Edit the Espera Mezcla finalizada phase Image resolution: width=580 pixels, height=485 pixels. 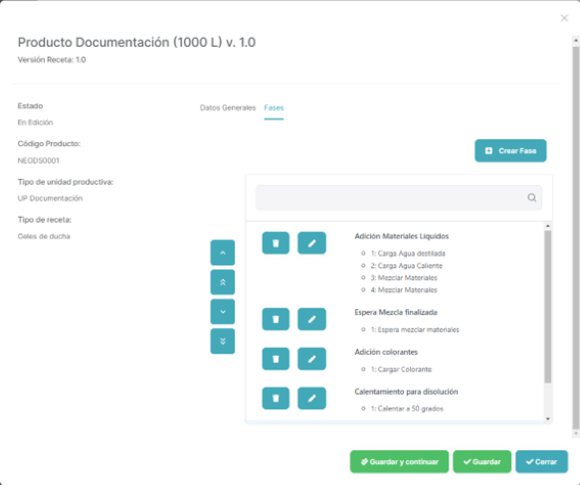pyautogui.click(x=311, y=319)
